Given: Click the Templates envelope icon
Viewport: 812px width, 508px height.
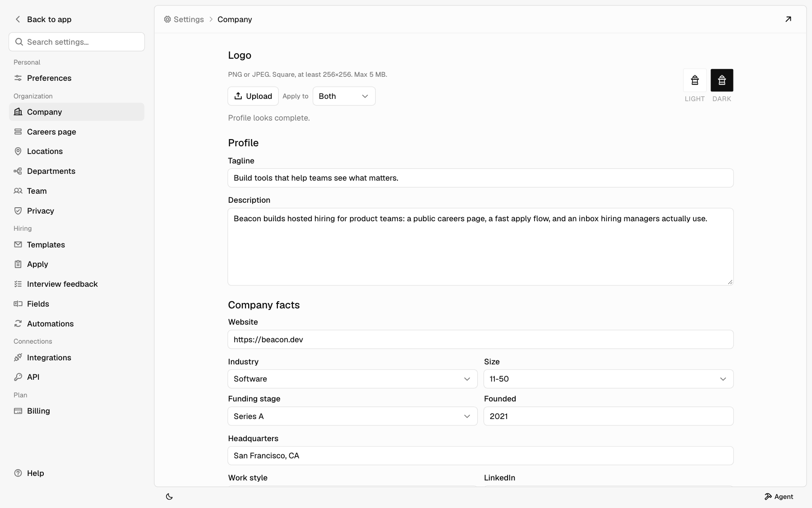Looking at the screenshot, I should click(18, 245).
